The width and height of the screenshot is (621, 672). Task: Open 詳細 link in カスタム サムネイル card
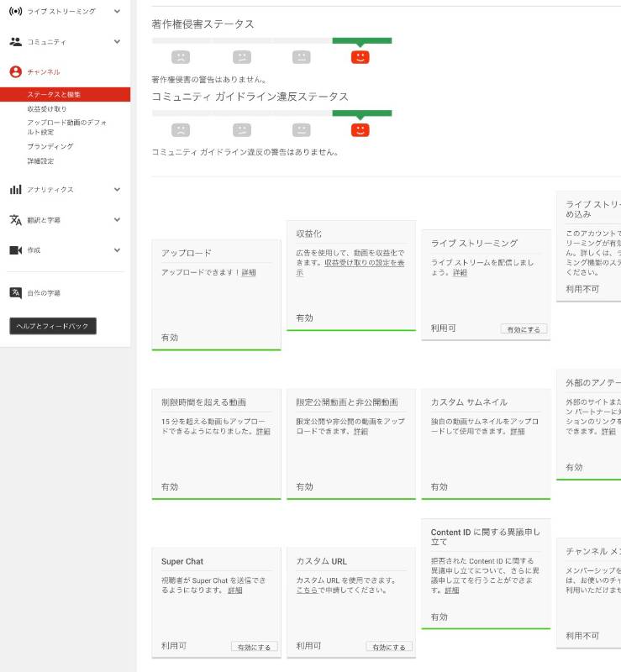tap(517, 431)
